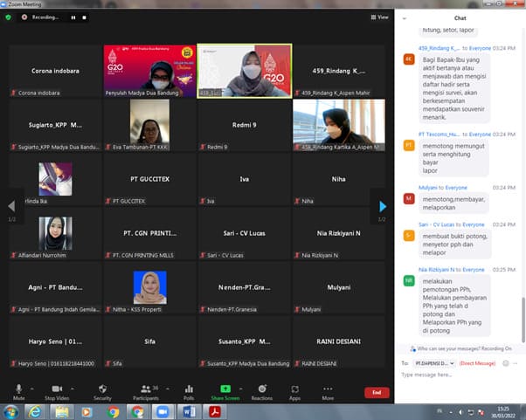This screenshot has width=526, height=420.
Task: Expand video options caret beside Stop Video
Action: pyautogui.click(x=73, y=387)
